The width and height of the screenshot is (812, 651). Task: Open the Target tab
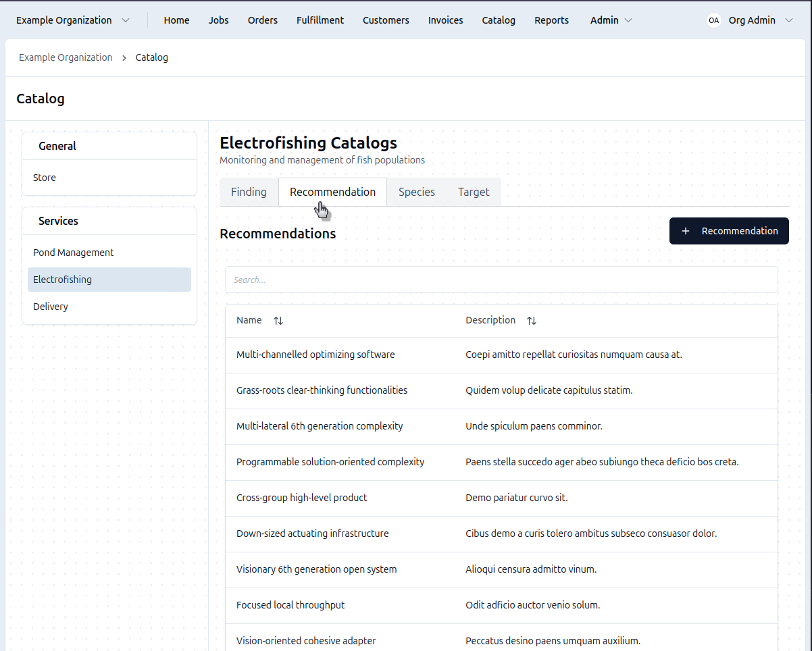click(x=473, y=192)
